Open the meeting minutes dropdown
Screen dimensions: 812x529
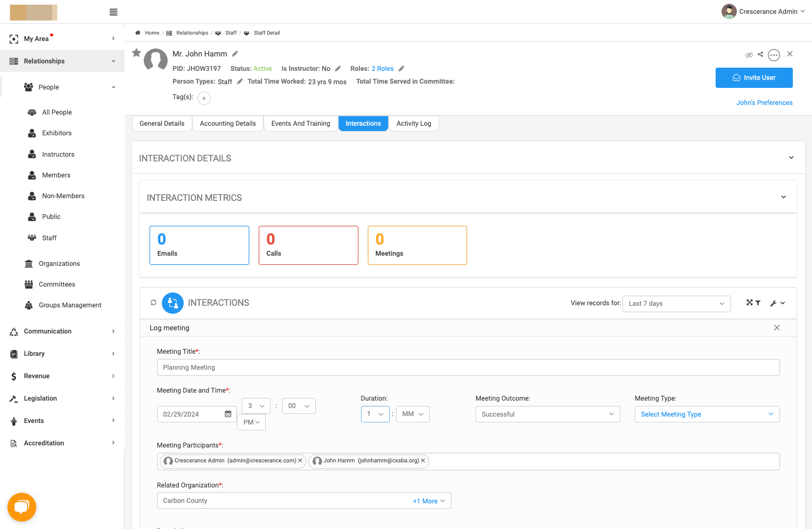pos(299,406)
